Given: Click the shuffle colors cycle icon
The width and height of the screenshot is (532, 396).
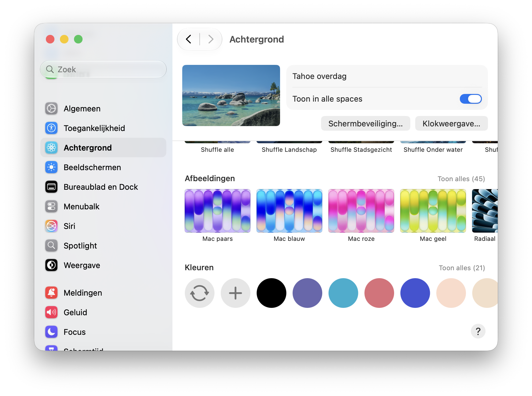Looking at the screenshot, I should tap(200, 293).
